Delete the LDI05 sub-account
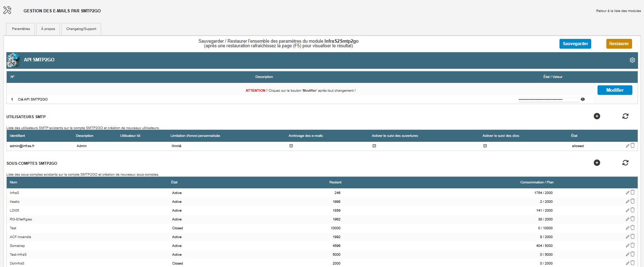The width and height of the screenshot is (644, 267). click(633, 210)
